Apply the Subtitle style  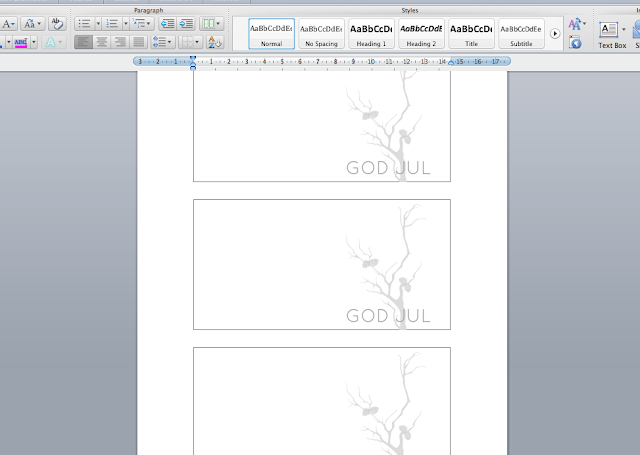click(521, 33)
